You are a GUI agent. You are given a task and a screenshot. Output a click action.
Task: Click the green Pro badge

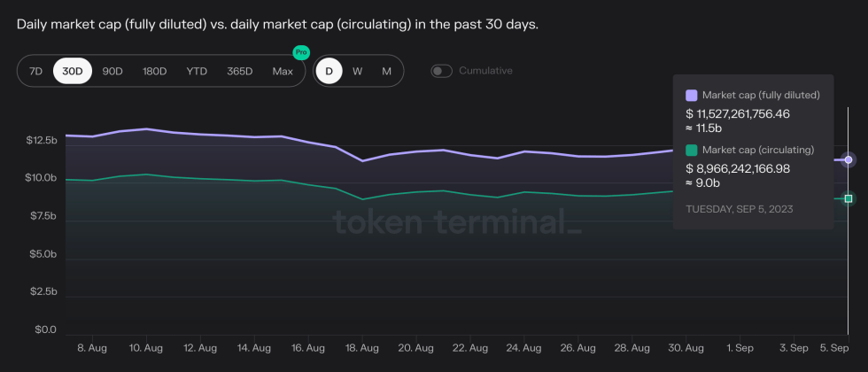[301, 53]
